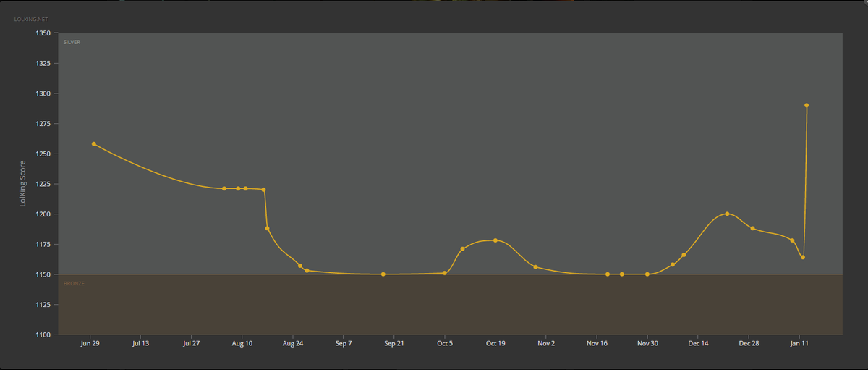Click the lower of two points after Aug 24
Viewport: 868px width, 370px height.
[307, 271]
